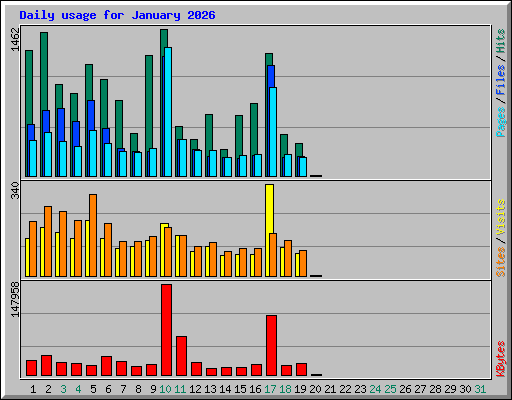The image size is (512, 400).
Task: Select day label 1 on the x-axis
Action: tap(33, 389)
